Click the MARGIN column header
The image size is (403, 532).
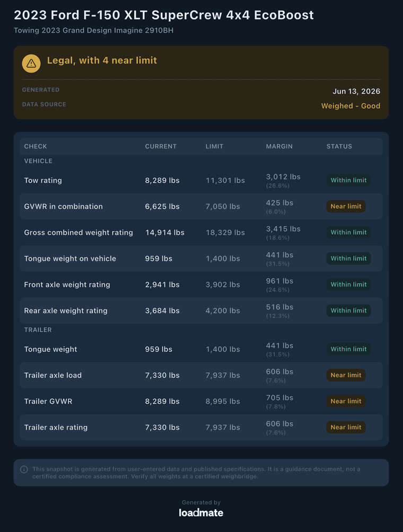279,146
